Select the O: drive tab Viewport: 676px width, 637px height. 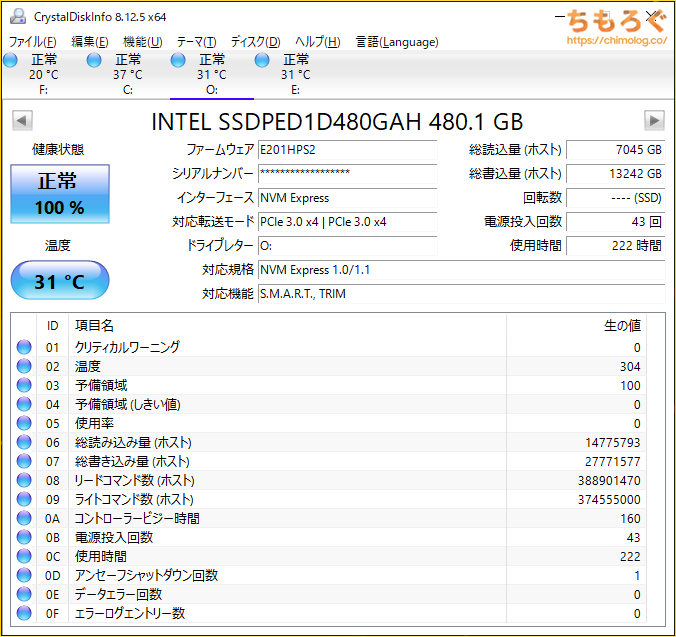tap(212, 74)
